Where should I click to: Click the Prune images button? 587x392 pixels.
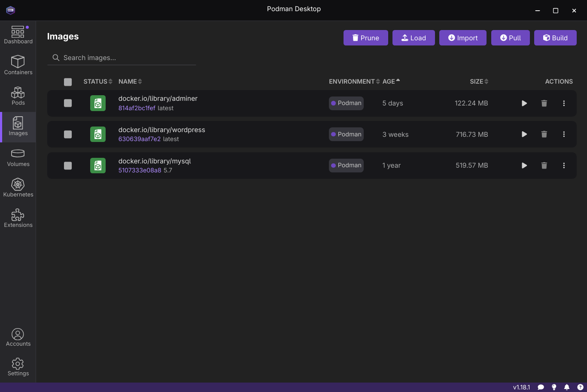pyautogui.click(x=366, y=38)
